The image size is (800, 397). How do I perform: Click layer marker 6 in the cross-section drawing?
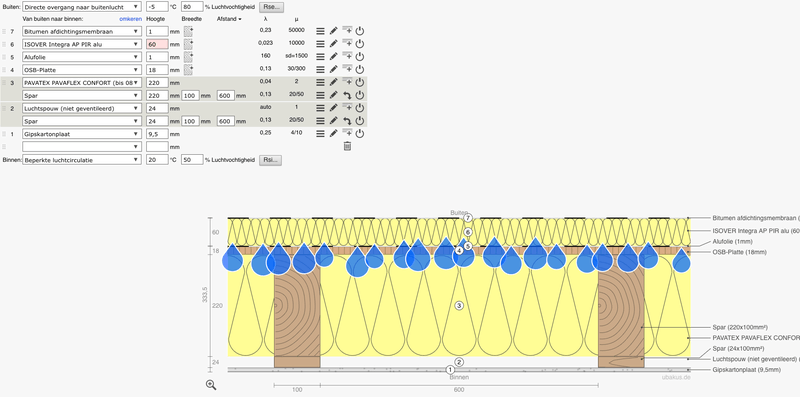(468, 232)
